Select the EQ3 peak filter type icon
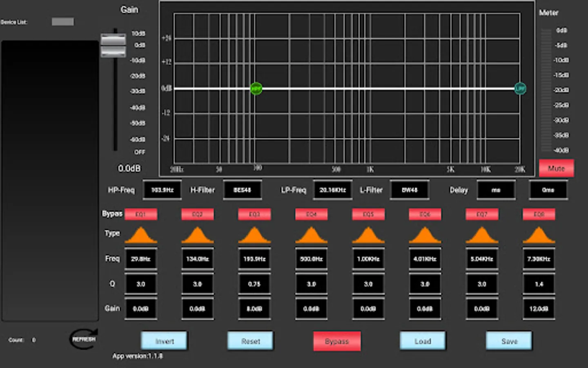 point(254,235)
